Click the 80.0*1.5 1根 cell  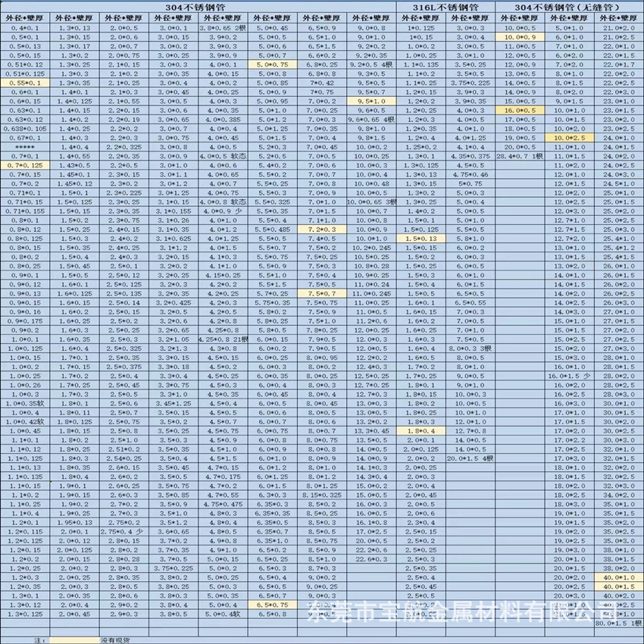(x=619, y=623)
